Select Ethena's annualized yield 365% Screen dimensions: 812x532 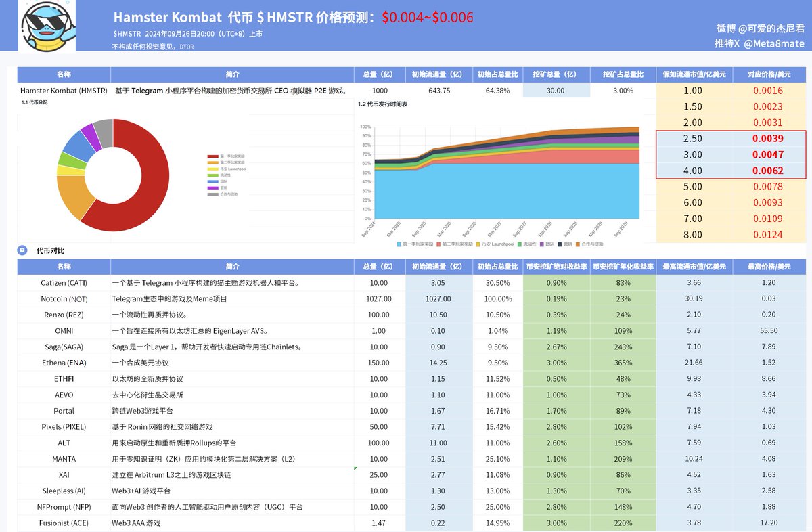coord(623,363)
